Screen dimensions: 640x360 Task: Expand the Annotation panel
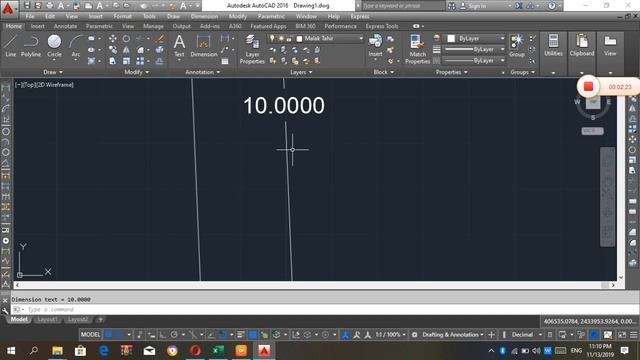point(203,72)
